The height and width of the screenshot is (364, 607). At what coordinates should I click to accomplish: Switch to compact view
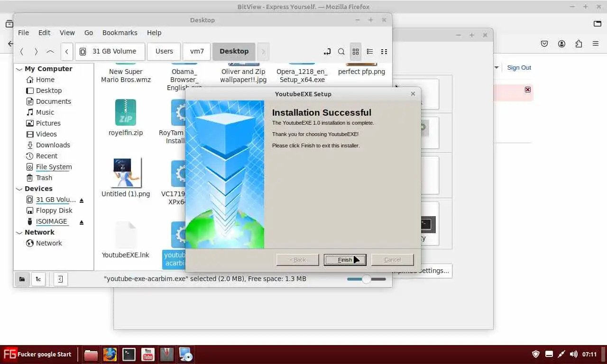[x=384, y=52]
